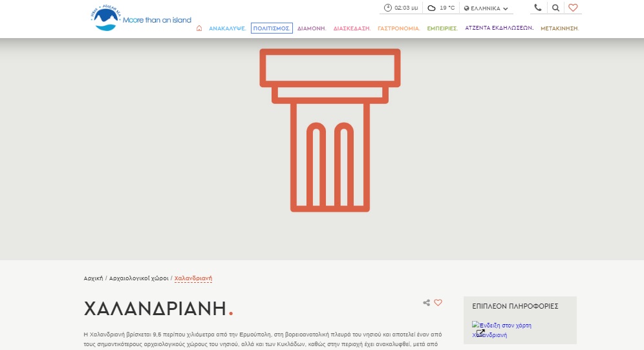Click the share icon beside the title
Screen dimensions: 644x350
(426, 302)
